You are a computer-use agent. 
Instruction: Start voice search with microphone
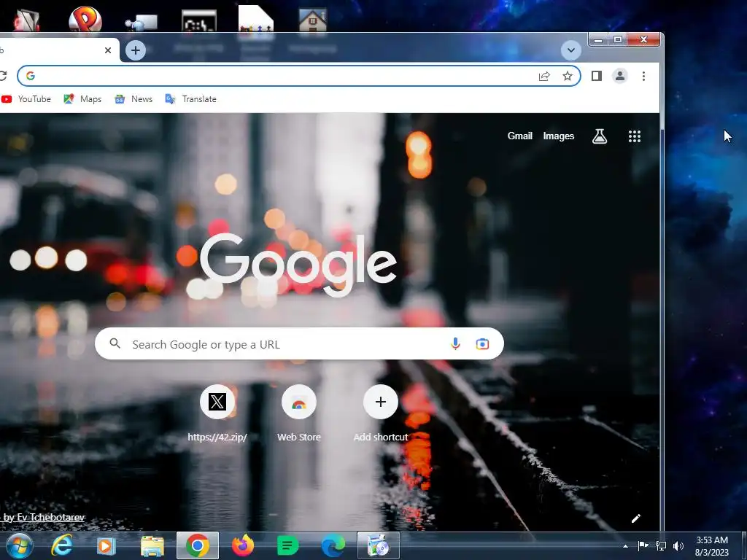[455, 344]
